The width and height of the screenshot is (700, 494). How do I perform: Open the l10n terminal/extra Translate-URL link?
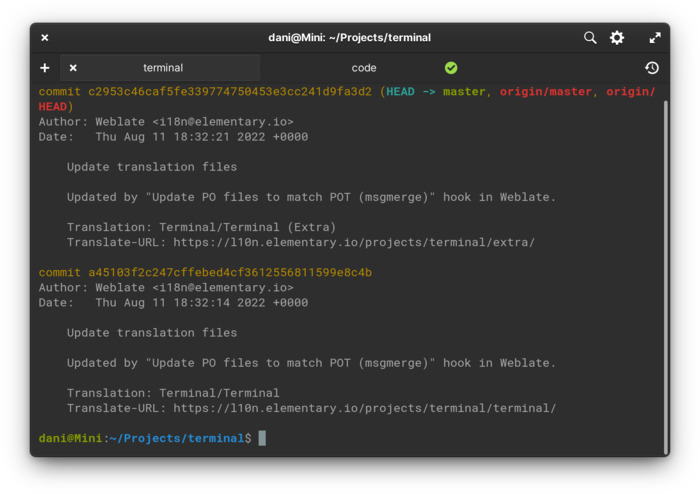coord(354,242)
